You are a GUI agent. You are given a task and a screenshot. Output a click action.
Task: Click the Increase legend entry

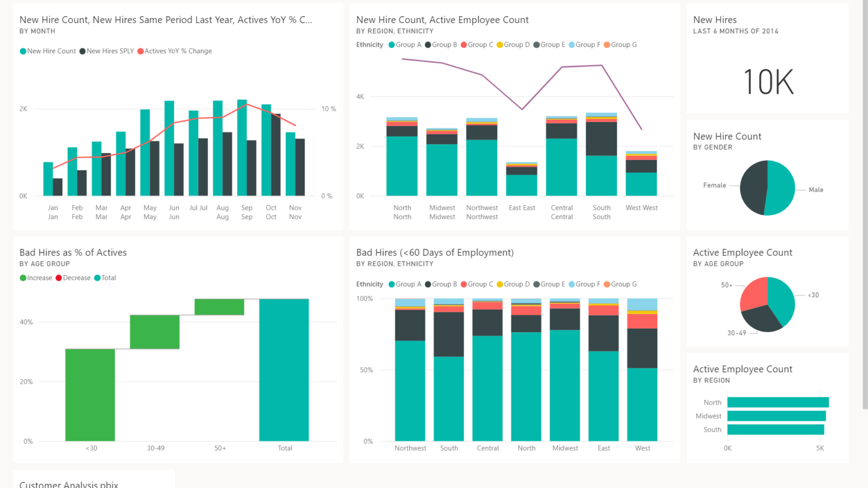tap(36, 278)
